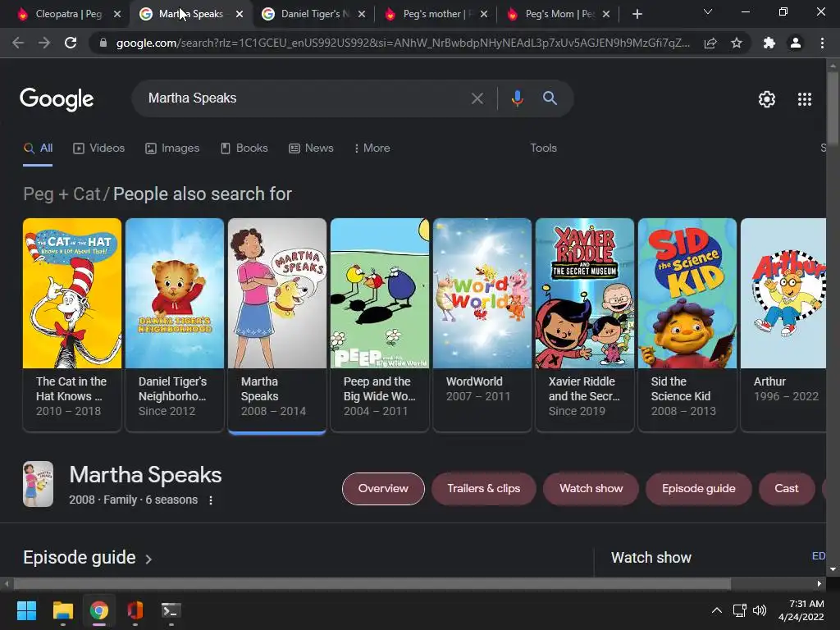Select Daniel Tiger's Neighborhood card
Image resolution: width=840 pixels, height=630 pixels.
click(175, 324)
